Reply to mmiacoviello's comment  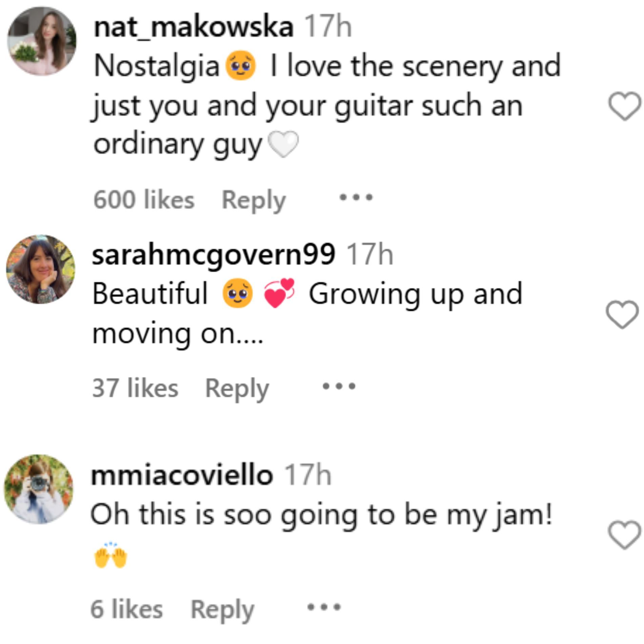[222, 609]
